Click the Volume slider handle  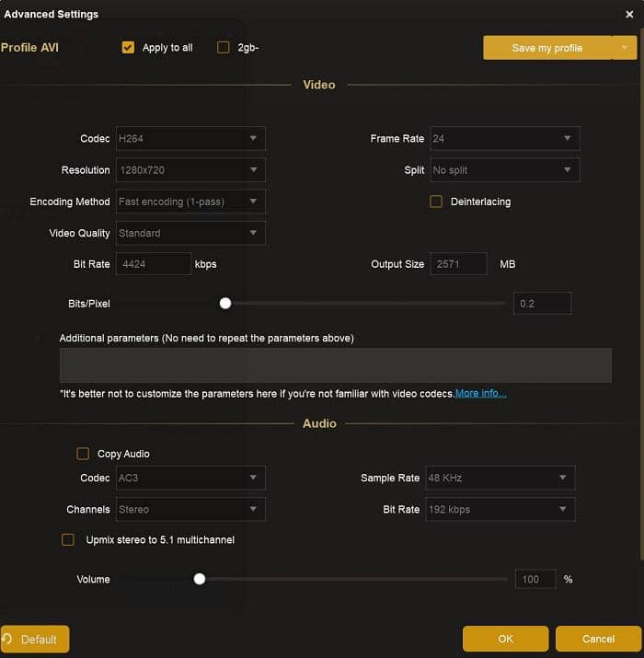click(x=200, y=579)
